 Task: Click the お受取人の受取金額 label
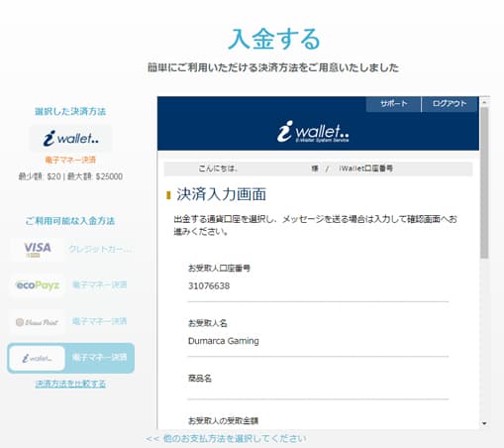click(x=223, y=420)
